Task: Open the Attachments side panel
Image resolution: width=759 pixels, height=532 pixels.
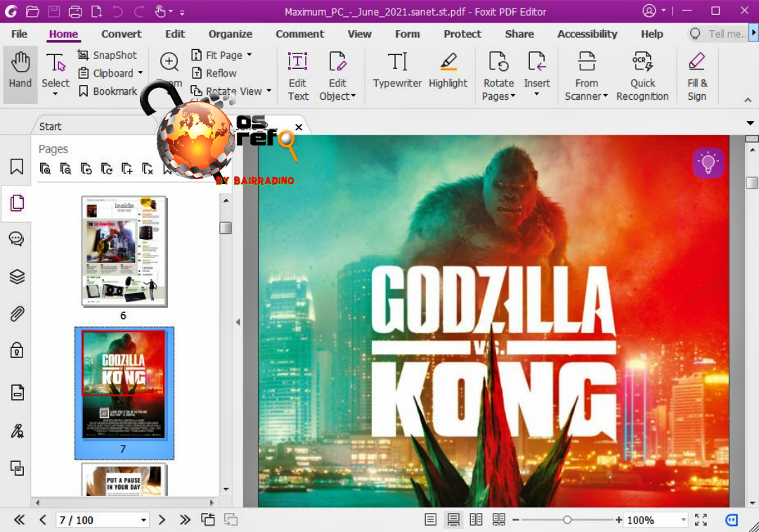Action: (17, 313)
